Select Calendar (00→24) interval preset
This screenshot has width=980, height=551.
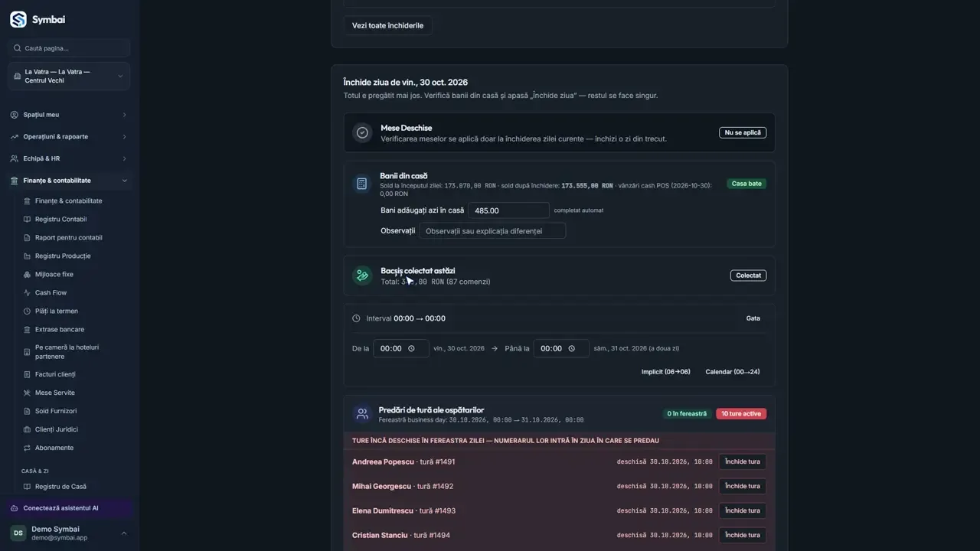tap(733, 372)
